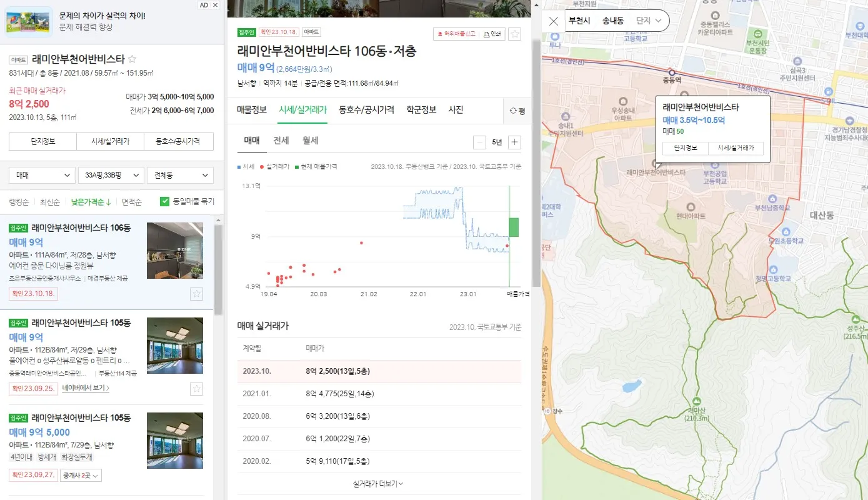The width and height of the screenshot is (868, 500).
Task: Sort listings by 낮은가격순
Action: (91, 202)
